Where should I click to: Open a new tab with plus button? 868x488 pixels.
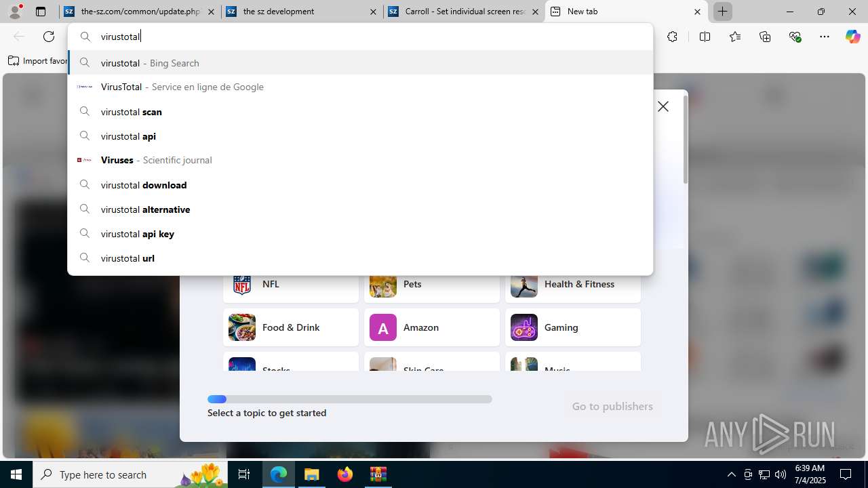723,12
